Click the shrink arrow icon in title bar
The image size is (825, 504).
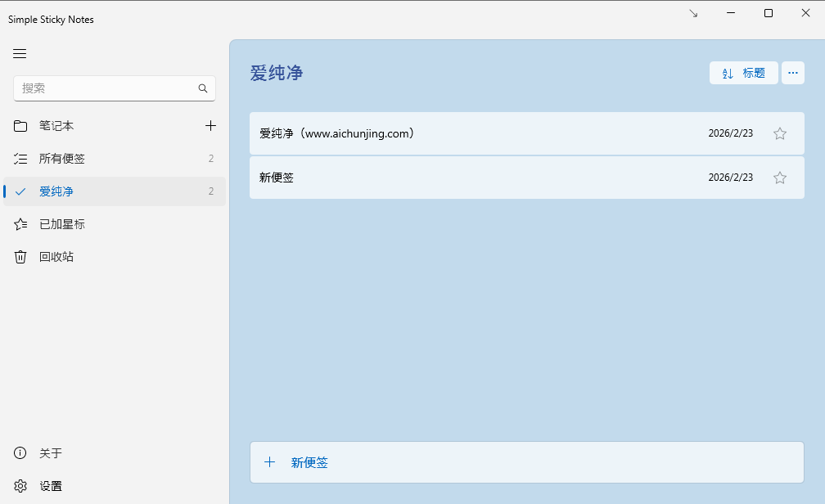pos(693,13)
